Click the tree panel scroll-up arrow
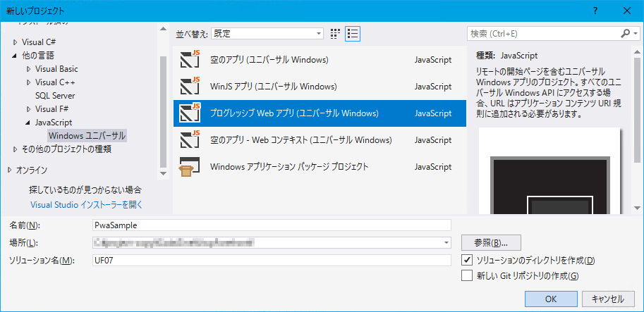 pyautogui.click(x=164, y=29)
